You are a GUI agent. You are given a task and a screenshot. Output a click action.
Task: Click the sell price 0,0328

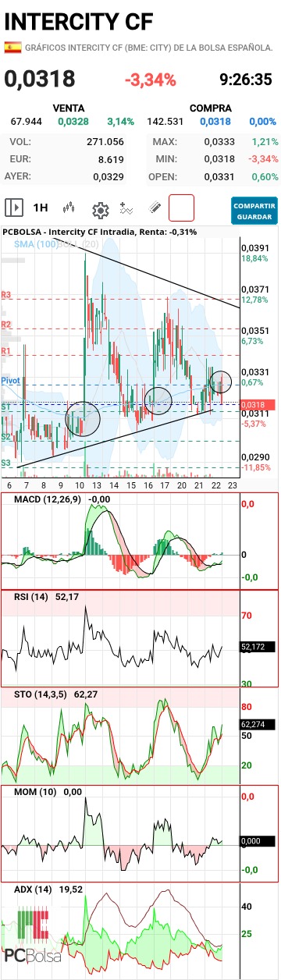pyautogui.click(x=73, y=122)
